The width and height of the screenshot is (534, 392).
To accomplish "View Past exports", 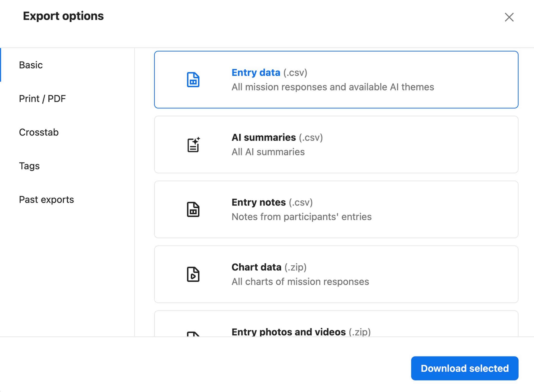I will (46, 200).
